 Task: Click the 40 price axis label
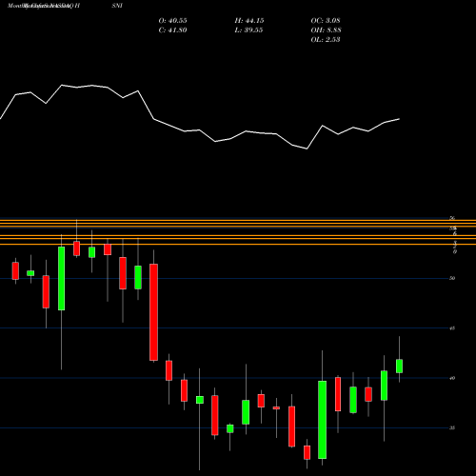pos(452,378)
